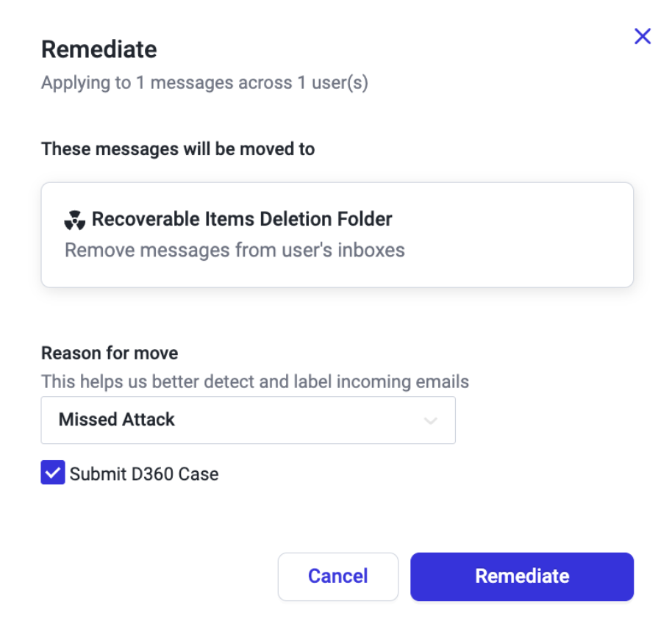Uncheck the Submit D360 Case checkbox
This screenshot has width=672, height=635.
coord(53,473)
